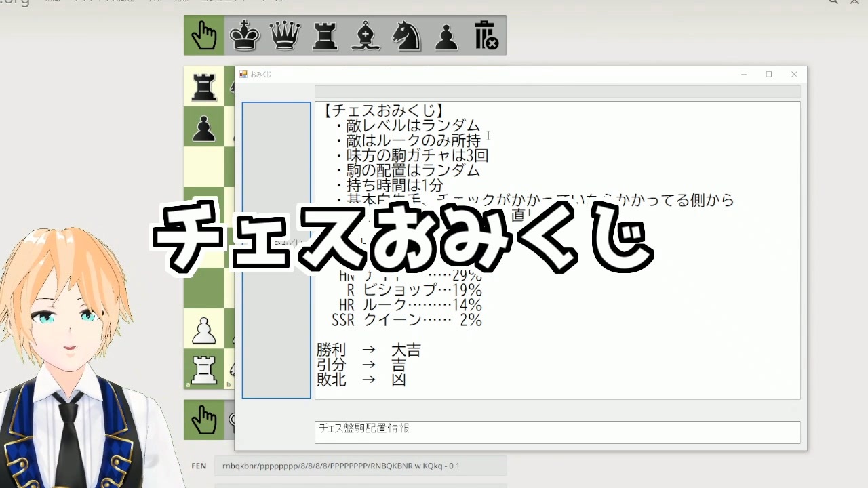The height and width of the screenshot is (488, 868).
Task: Minimize the おみくじ window
Action: pyautogui.click(x=744, y=74)
